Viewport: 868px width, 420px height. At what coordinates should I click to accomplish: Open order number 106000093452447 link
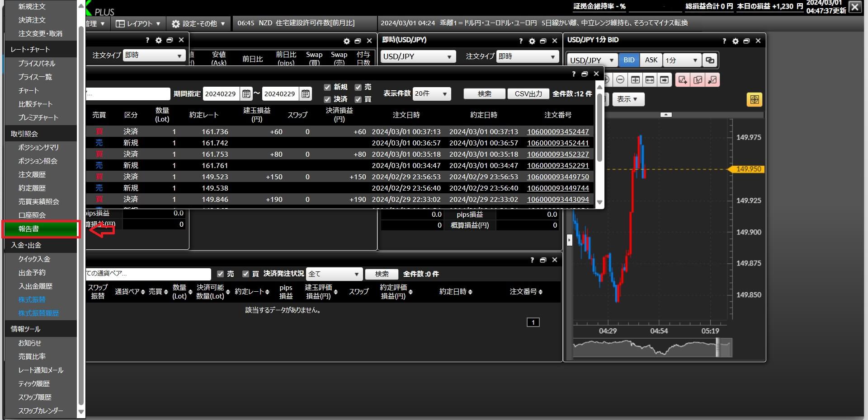coord(558,131)
